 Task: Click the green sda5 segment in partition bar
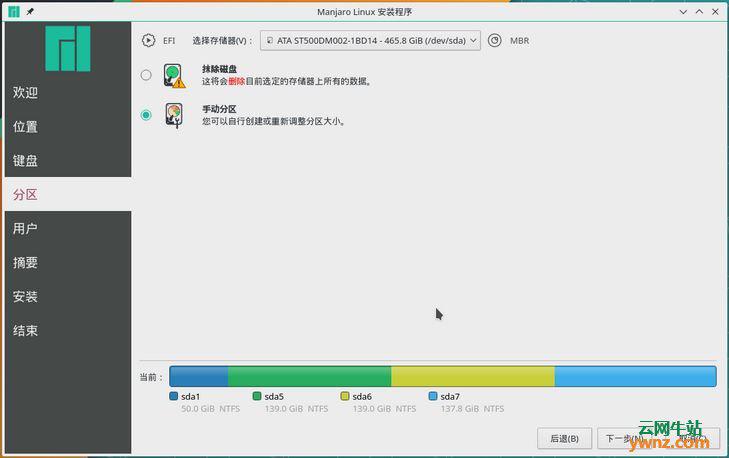[x=310, y=377]
